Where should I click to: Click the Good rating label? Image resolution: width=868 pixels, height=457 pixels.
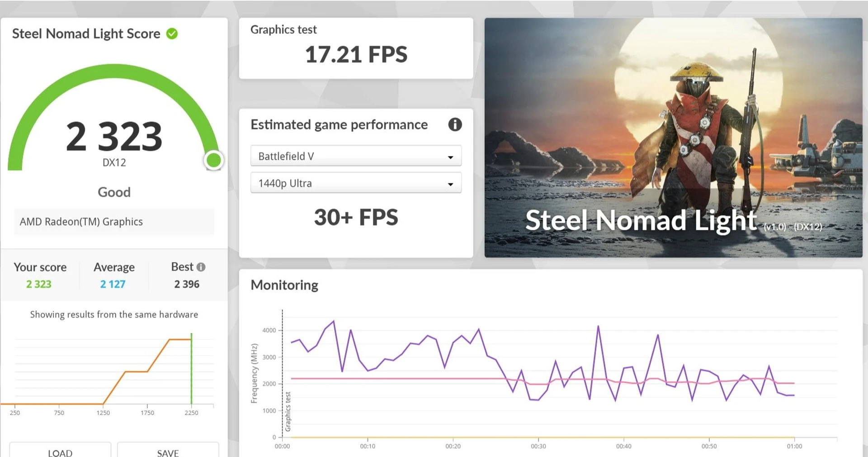pos(114,192)
